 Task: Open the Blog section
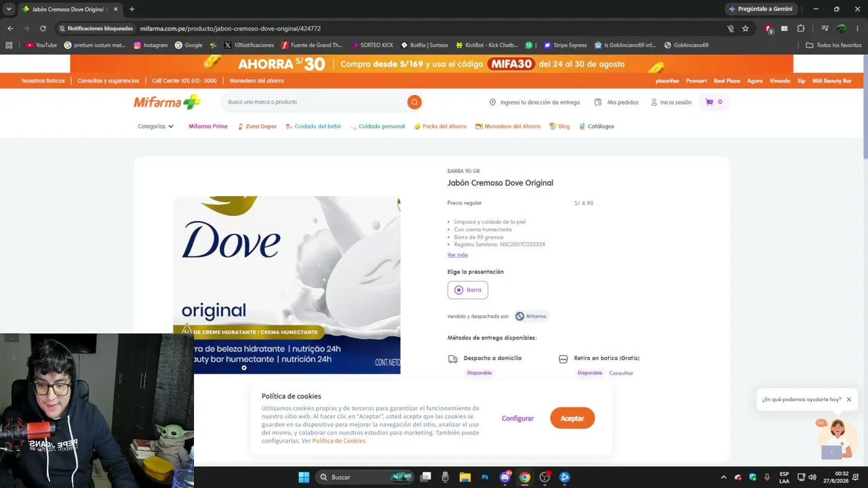pos(559,127)
